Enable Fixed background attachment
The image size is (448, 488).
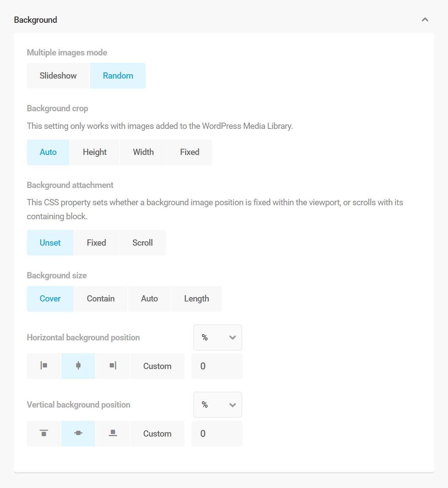pyautogui.click(x=96, y=242)
